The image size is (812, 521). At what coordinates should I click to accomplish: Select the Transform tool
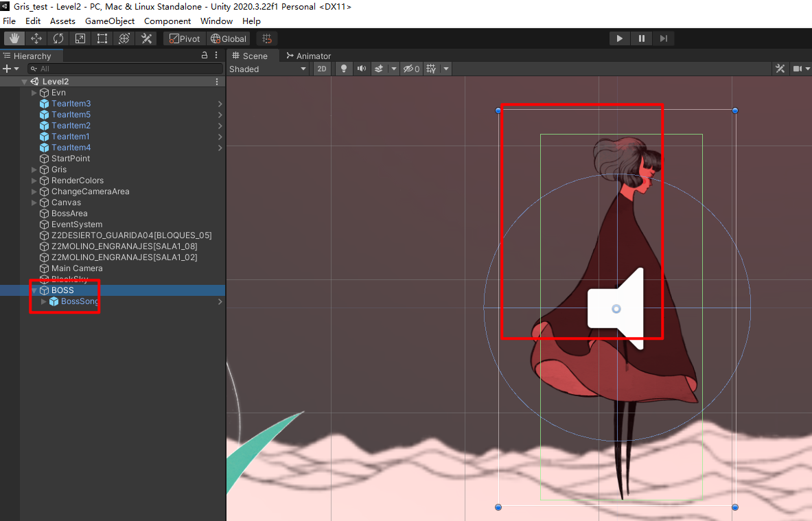point(124,38)
